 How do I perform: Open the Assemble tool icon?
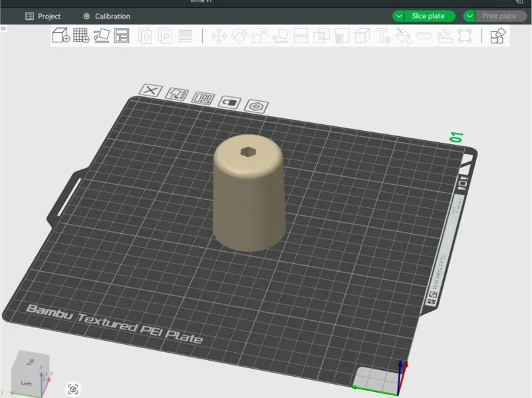tap(444, 36)
